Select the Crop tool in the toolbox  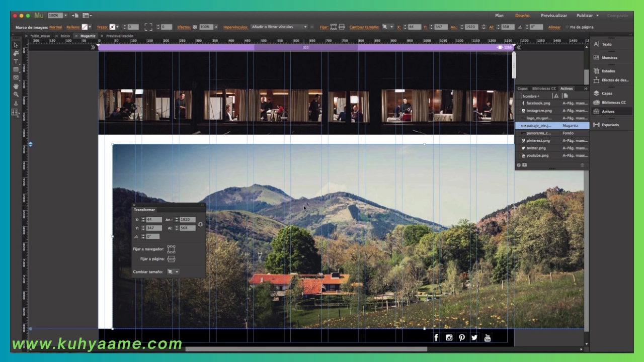click(16, 53)
